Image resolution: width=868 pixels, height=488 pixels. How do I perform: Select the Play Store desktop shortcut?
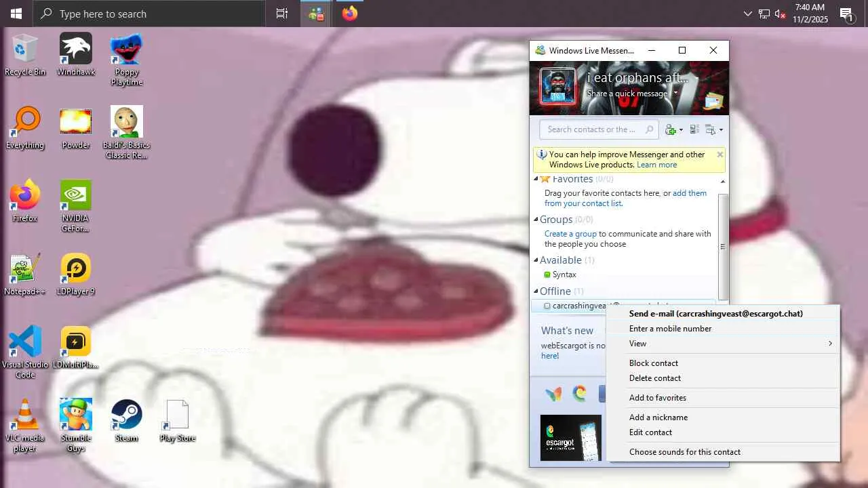pyautogui.click(x=178, y=421)
